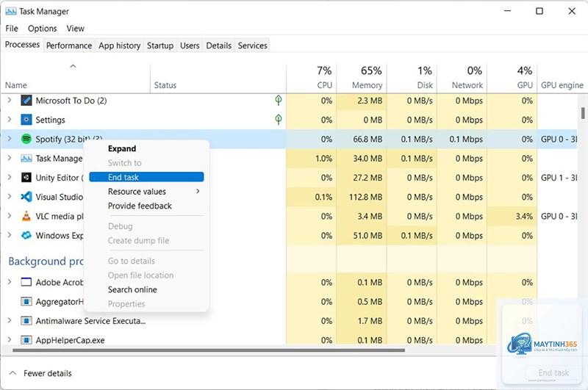Click the AppHelperCap.exe process icon
Image resolution: width=588 pixels, height=390 pixels.
coord(26,340)
